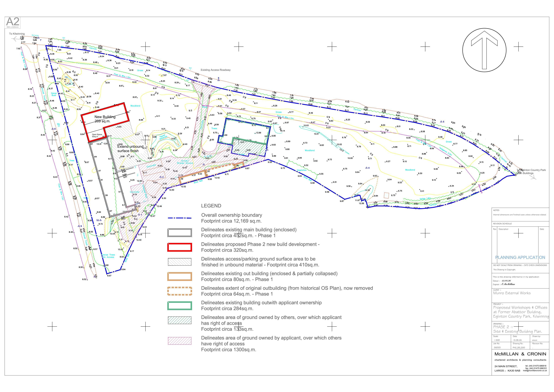Screen dimensions: 554x392
Task: Click 'Site & Existing Building Plan' drawing title
Action: (x=517, y=331)
